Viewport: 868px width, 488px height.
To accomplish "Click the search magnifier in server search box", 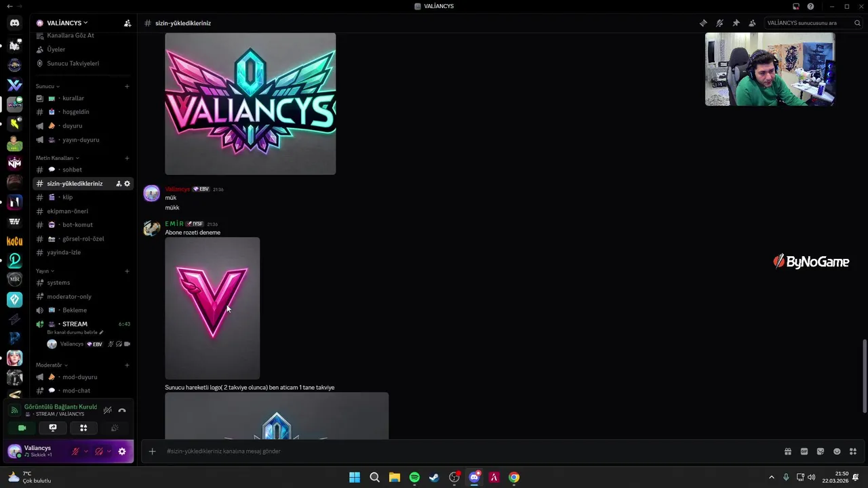I will coord(857,23).
